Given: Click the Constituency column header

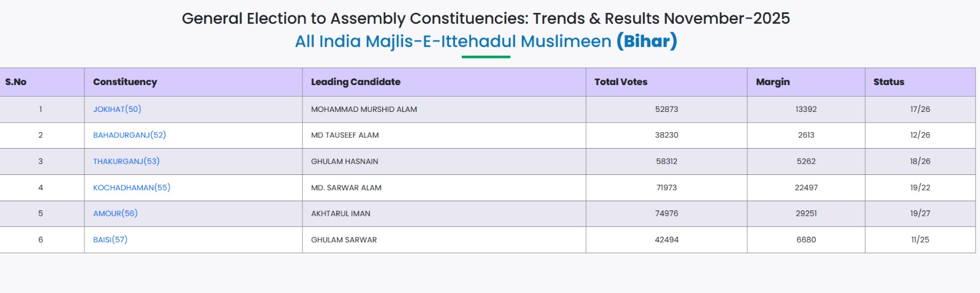Looking at the screenshot, I should [x=125, y=82].
